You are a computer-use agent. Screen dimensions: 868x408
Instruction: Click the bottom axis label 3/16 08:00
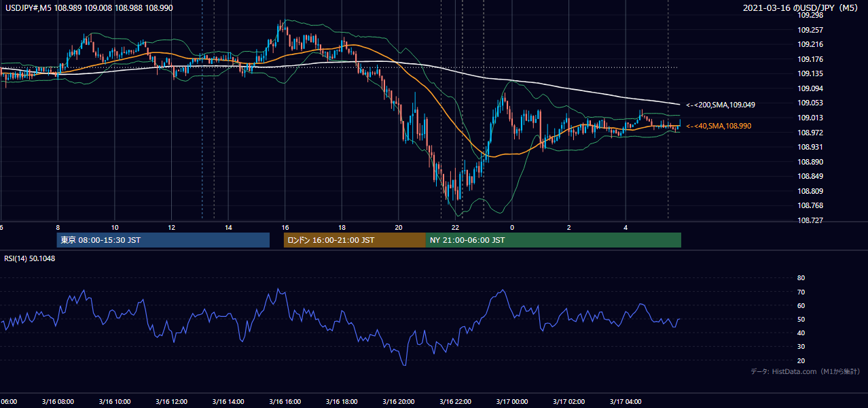click(x=58, y=402)
